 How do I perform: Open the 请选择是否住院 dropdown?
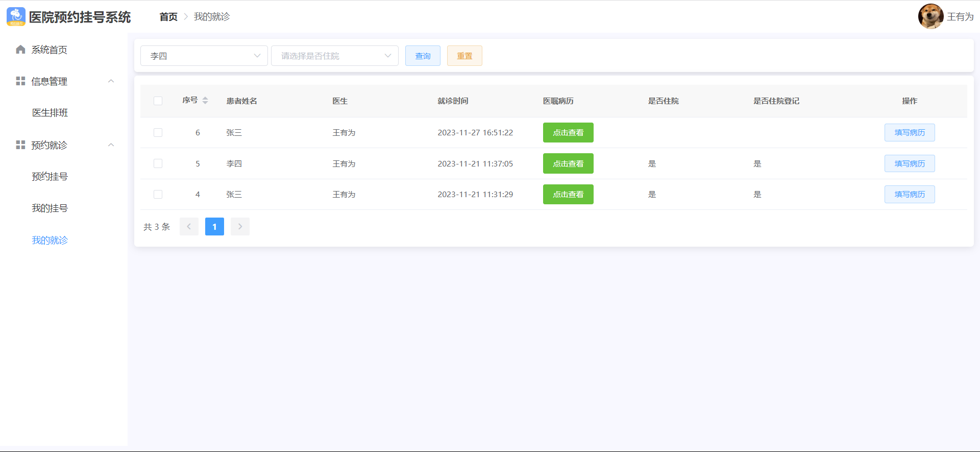click(x=335, y=56)
